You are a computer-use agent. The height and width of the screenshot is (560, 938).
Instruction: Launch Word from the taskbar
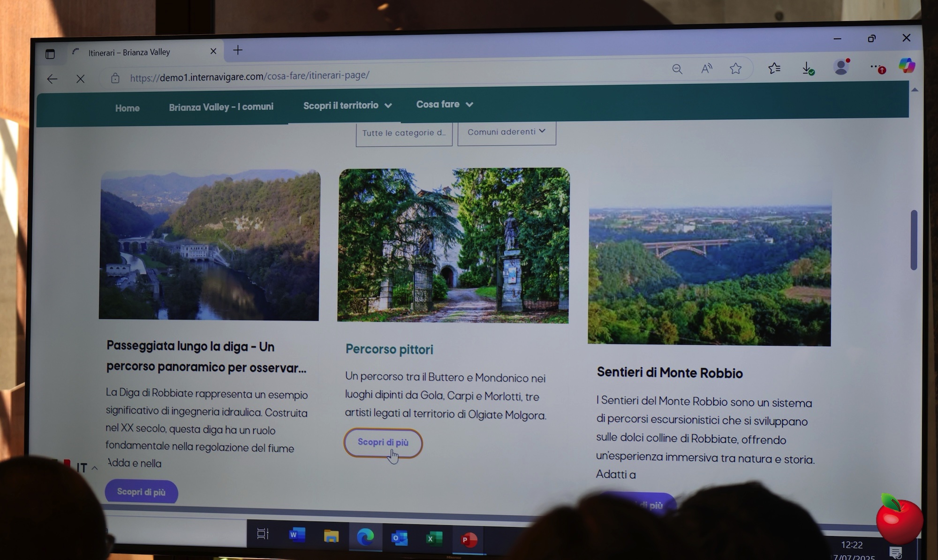[x=297, y=535]
